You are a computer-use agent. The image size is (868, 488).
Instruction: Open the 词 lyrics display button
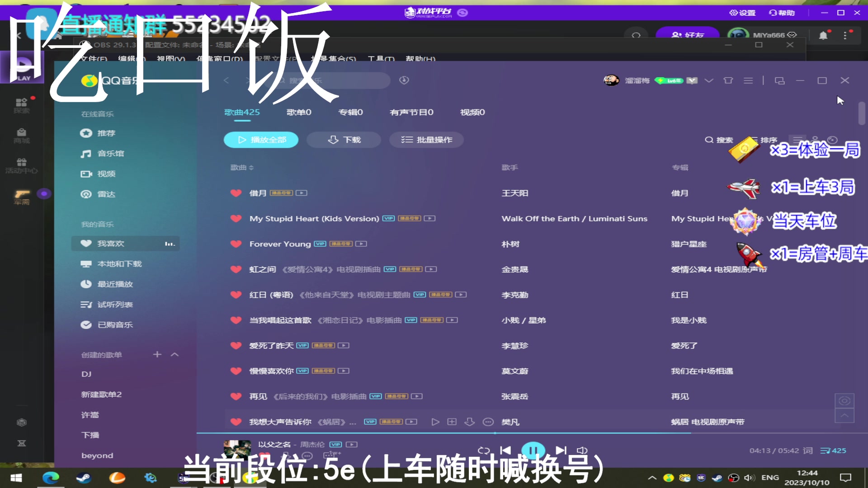click(808, 450)
